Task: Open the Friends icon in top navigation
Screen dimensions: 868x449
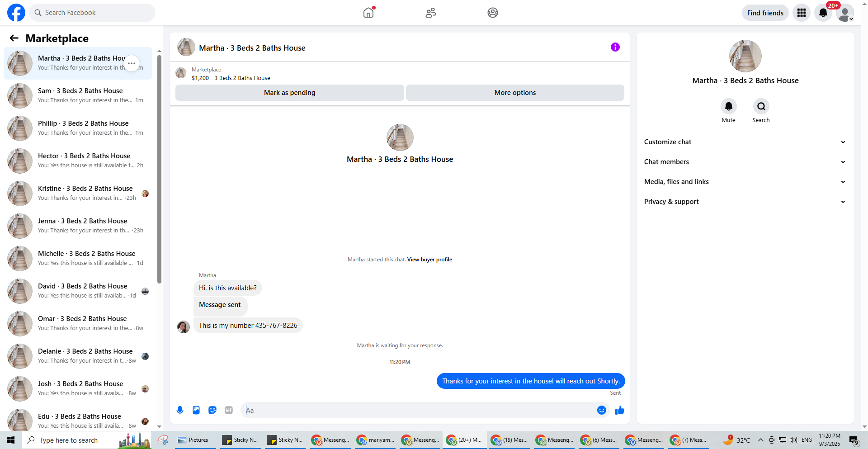Action: coord(431,13)
